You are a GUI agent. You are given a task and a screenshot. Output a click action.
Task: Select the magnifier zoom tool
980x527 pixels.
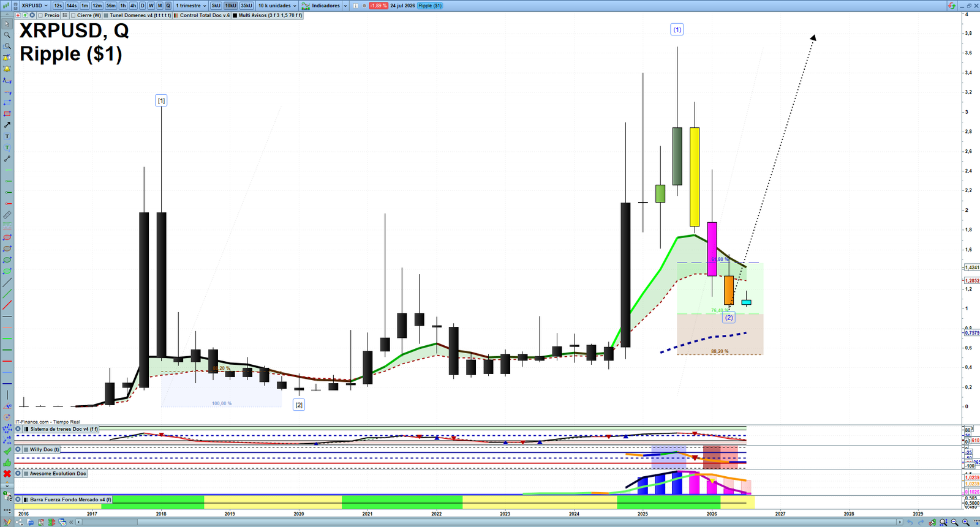[x=7, y=35]
